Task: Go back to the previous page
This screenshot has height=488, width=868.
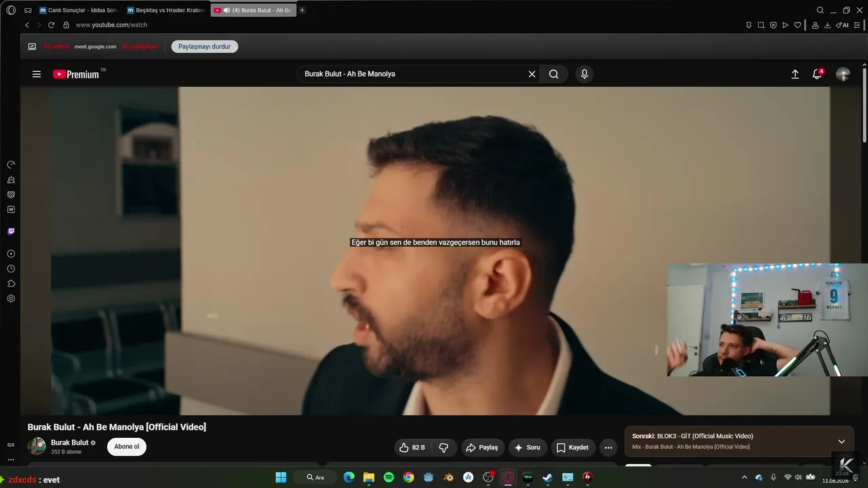Action: tap(27, 25)
